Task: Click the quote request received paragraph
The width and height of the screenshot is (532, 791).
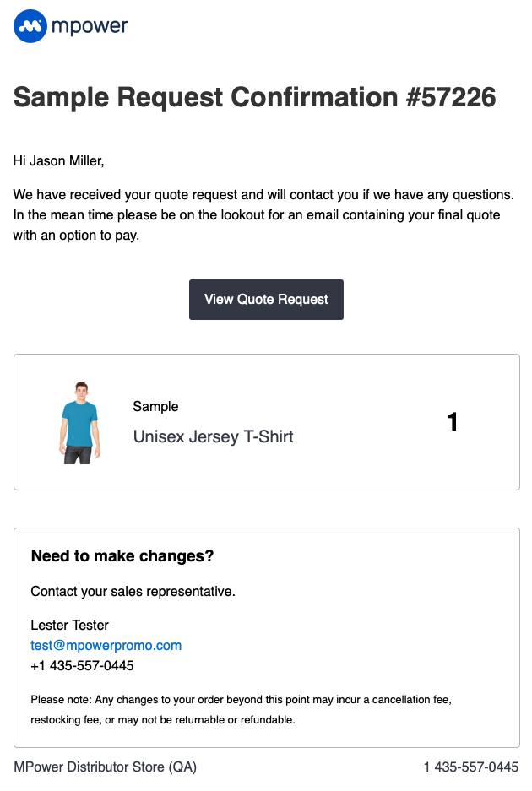Action: pos(263,215)
